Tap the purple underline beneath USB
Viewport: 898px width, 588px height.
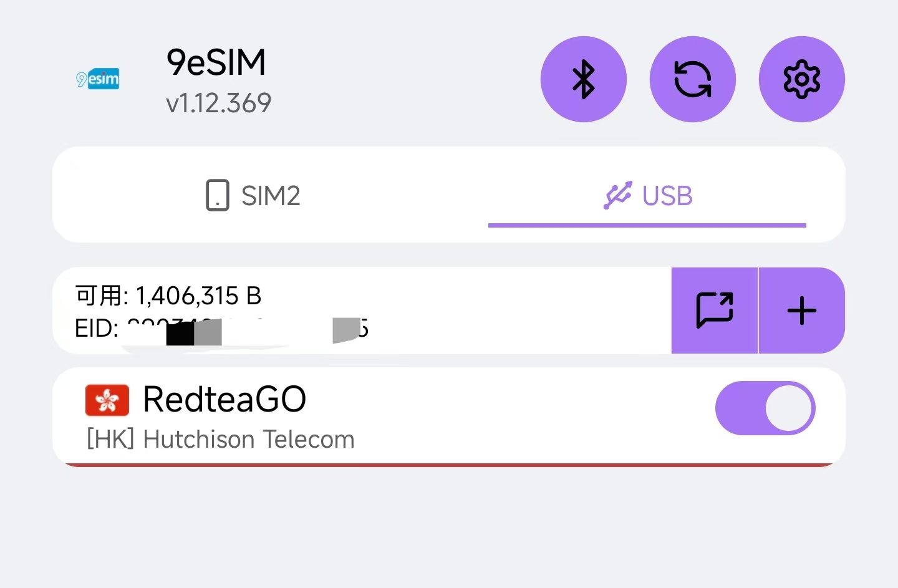(x=647, y=225)
